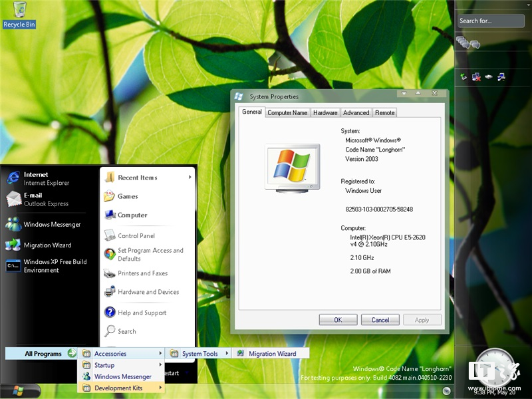Open Windows Messenger in pinned list

coord(43,224)
